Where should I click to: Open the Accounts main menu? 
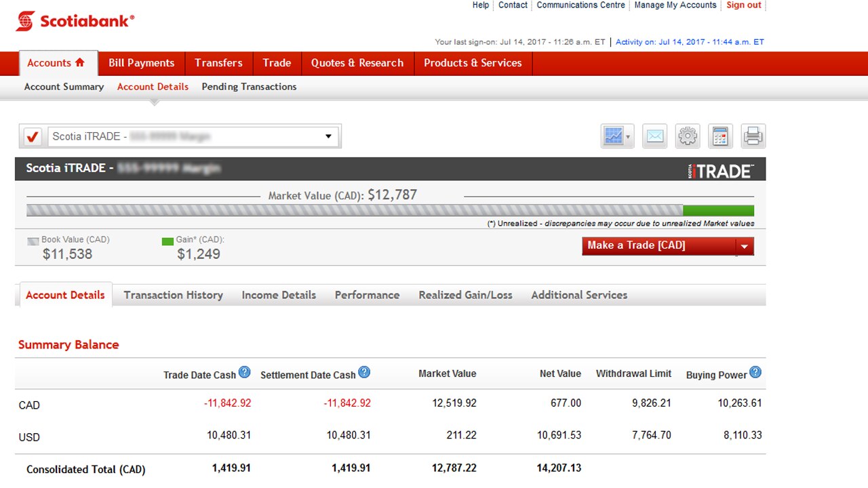[58, 63]
